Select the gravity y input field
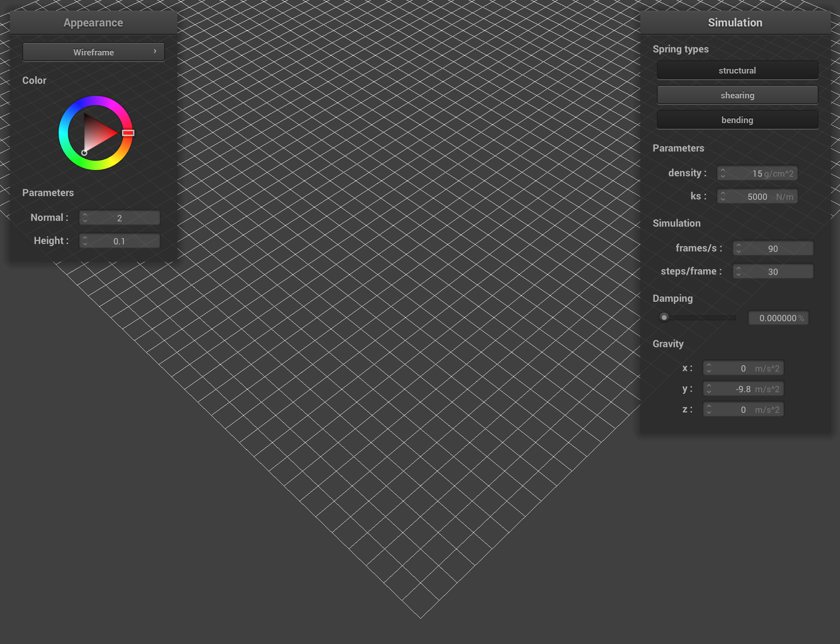840x644 pixels. click(x=747, y=388)
